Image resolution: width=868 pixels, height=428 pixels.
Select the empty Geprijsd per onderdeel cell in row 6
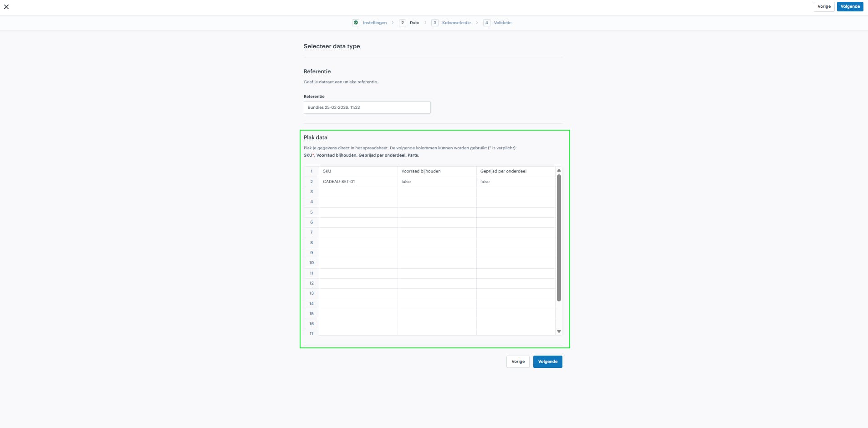click(x=516, y=222)
